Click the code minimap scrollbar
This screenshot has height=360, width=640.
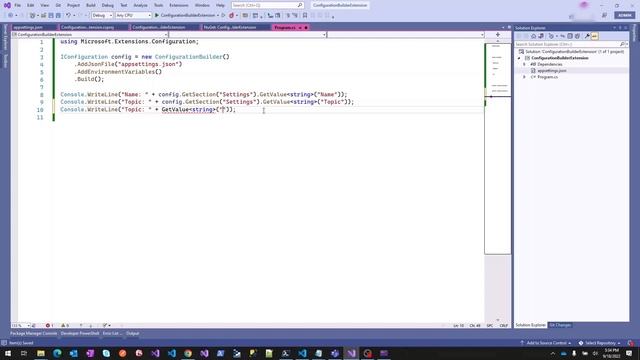coord(498,149)
